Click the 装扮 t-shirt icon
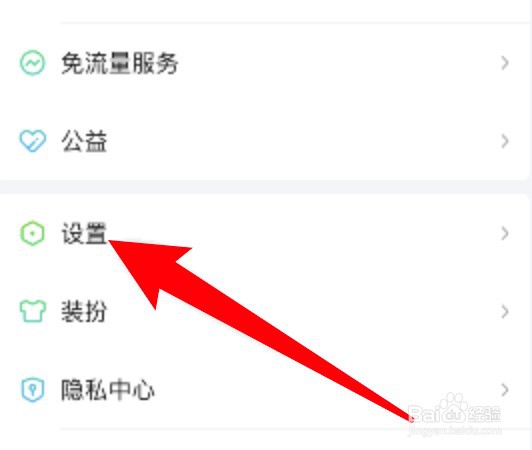The height and width of the screenshot is (450, 532). pos(33,311)
